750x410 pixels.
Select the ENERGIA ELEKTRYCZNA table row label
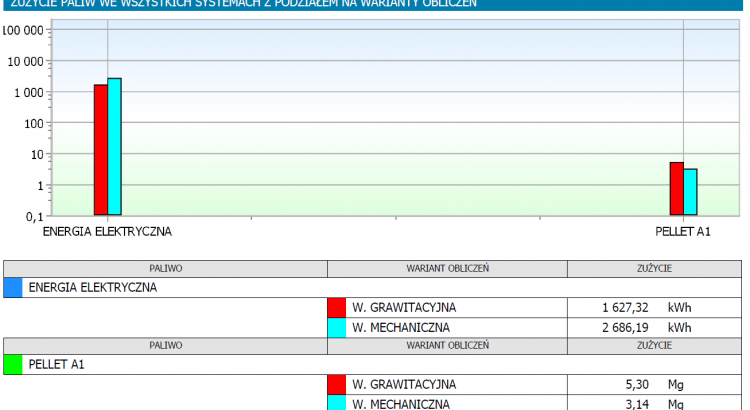pos(93,288)
